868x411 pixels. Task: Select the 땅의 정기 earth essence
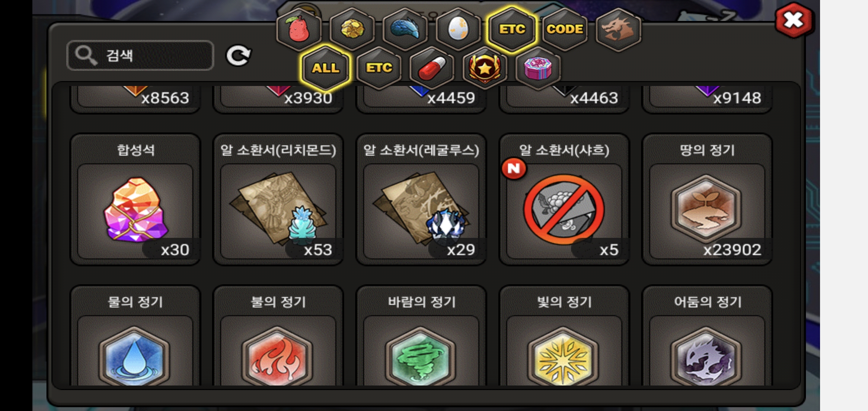click(707, 199)
